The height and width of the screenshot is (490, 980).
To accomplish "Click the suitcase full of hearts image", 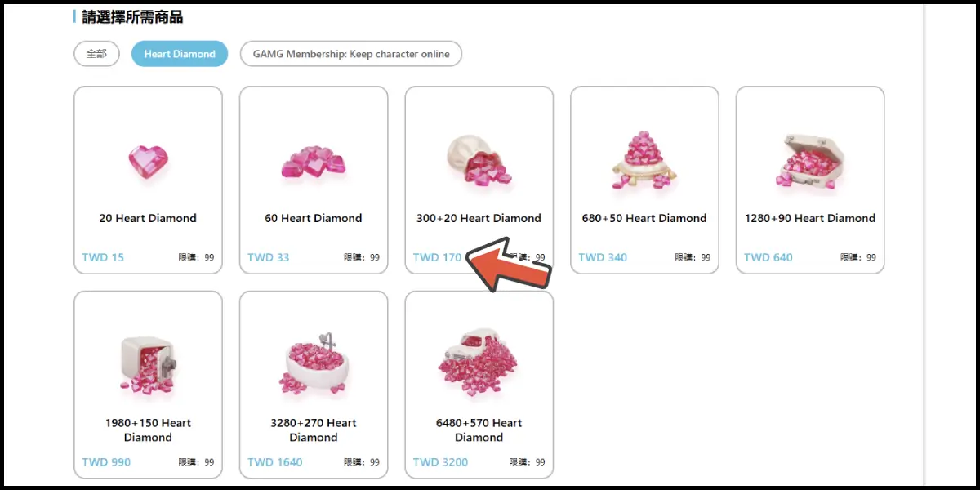I will pos(809,162).
